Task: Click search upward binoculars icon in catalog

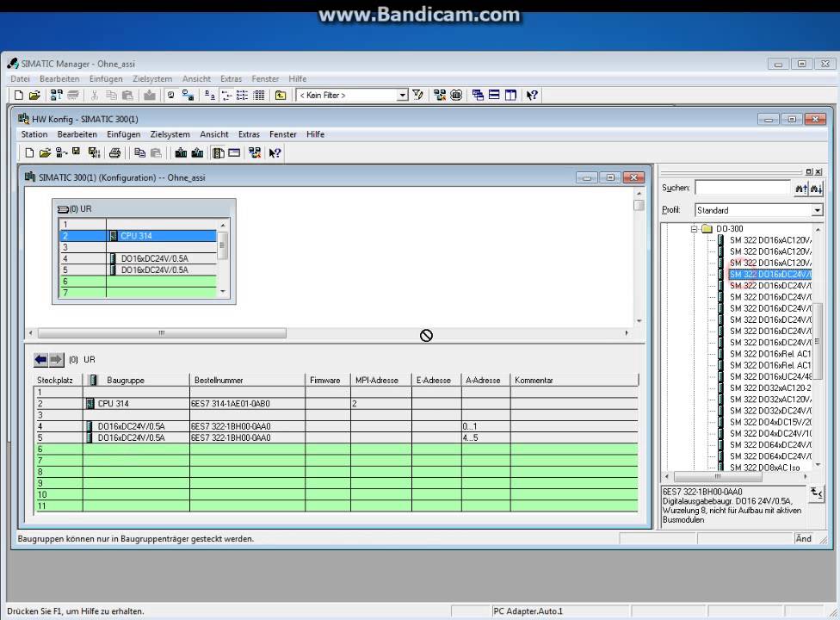Action: (x=801, y=188)
